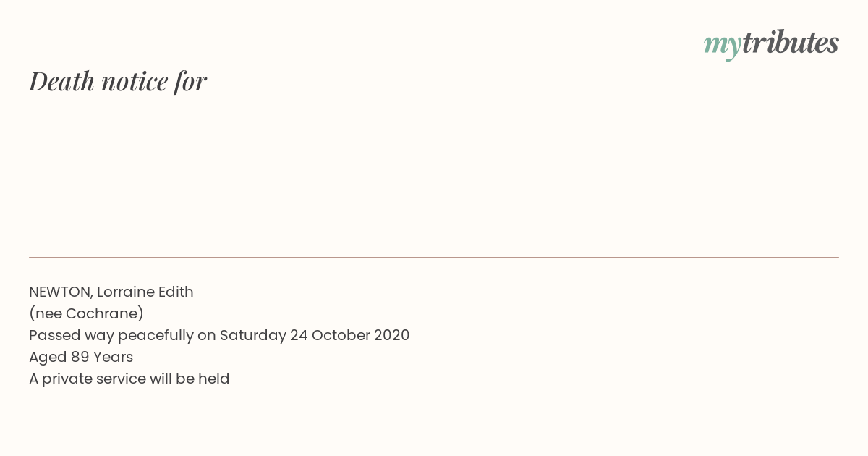The height and width of the screenshot is (456, 868).
Task: Click the "A private service will be held" line
Action: 129,379
